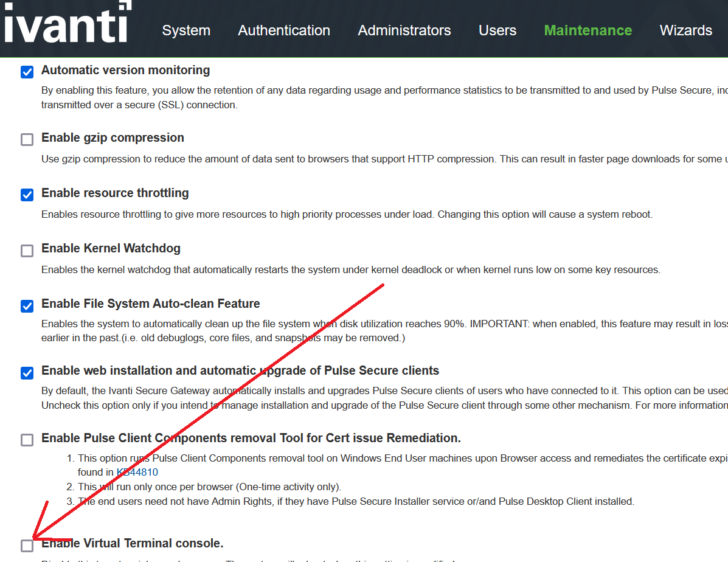Uncheck Enable resource throttling checkbox
Viewport: 728px width, 562px height.
click(x=27, y=195)
